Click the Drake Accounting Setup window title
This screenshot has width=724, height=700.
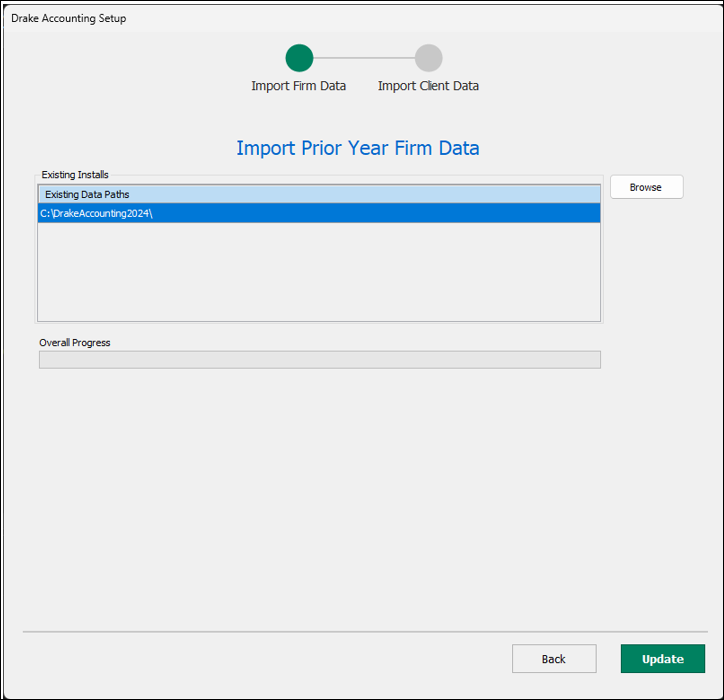pyautogui.click(x=69, y=18)
